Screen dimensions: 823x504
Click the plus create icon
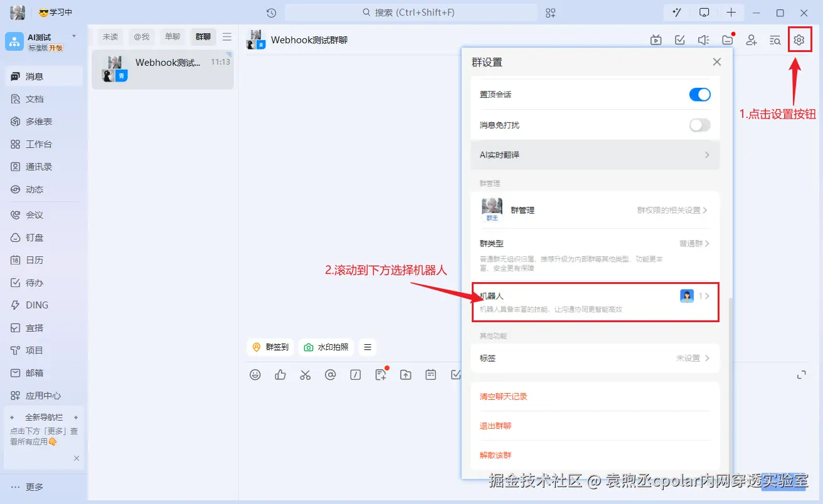click(731, 13)
